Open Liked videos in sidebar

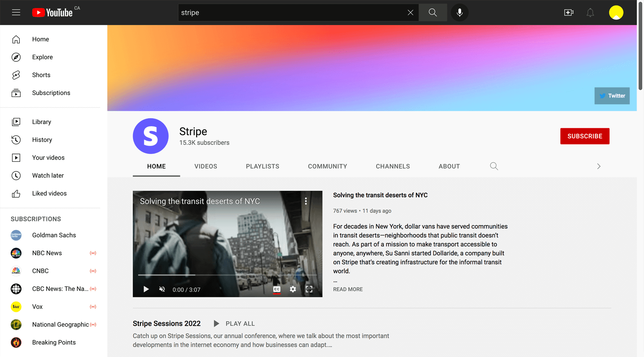50,194
